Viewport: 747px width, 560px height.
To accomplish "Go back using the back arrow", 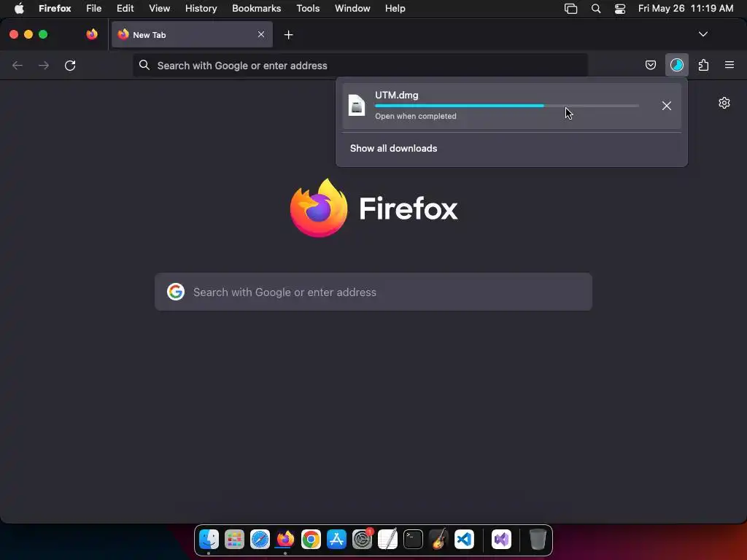I will 18,65.
